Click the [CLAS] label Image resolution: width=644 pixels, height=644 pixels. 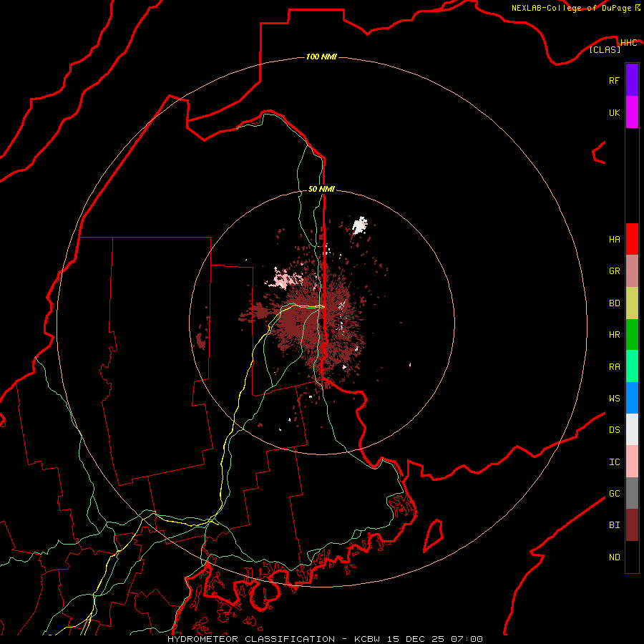click(605, 49)
